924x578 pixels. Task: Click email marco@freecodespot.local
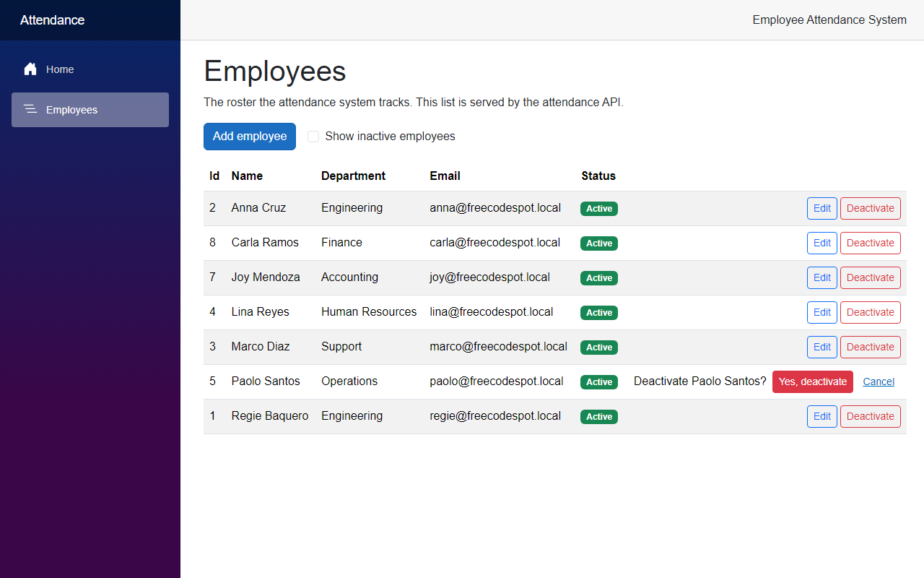498,346
